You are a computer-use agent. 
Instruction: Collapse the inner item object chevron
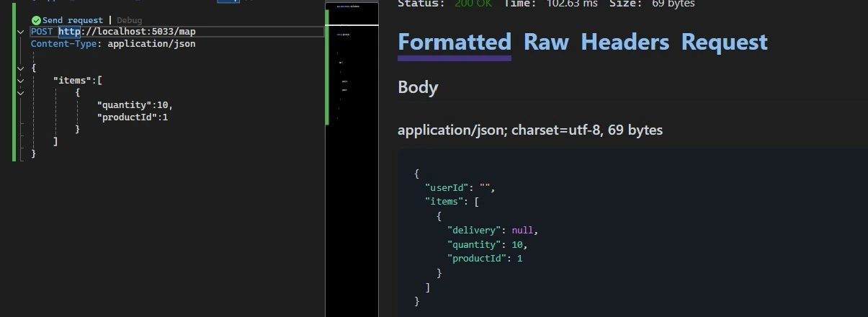point(20,93)
